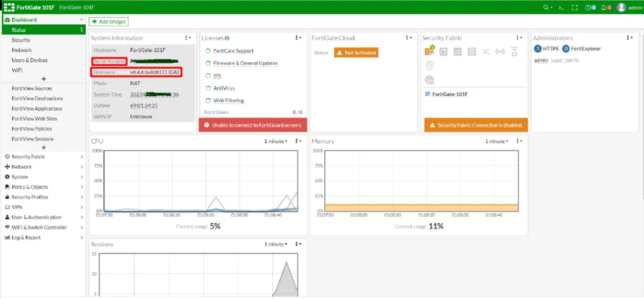This screenshot has width=644, height=299.
Task: Change Memory chart 1 minute interval
Action: 497,141
